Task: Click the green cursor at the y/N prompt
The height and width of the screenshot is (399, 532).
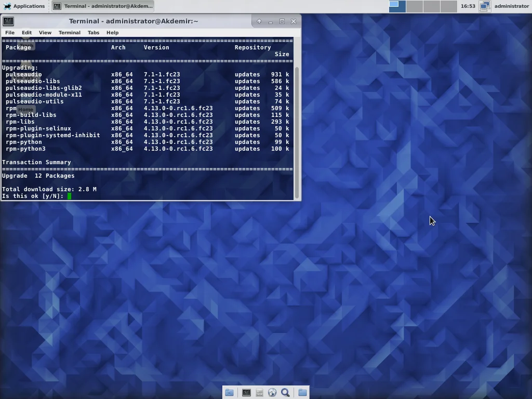Action: [69, 196]
